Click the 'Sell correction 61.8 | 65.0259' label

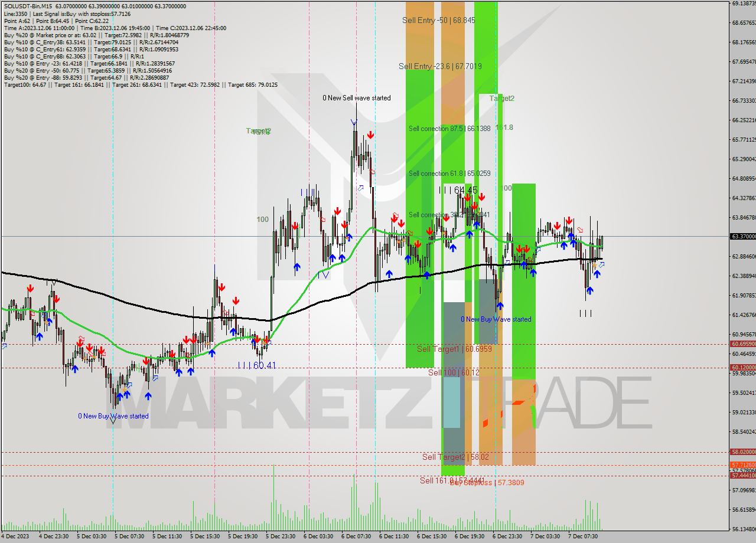[449, 174]
